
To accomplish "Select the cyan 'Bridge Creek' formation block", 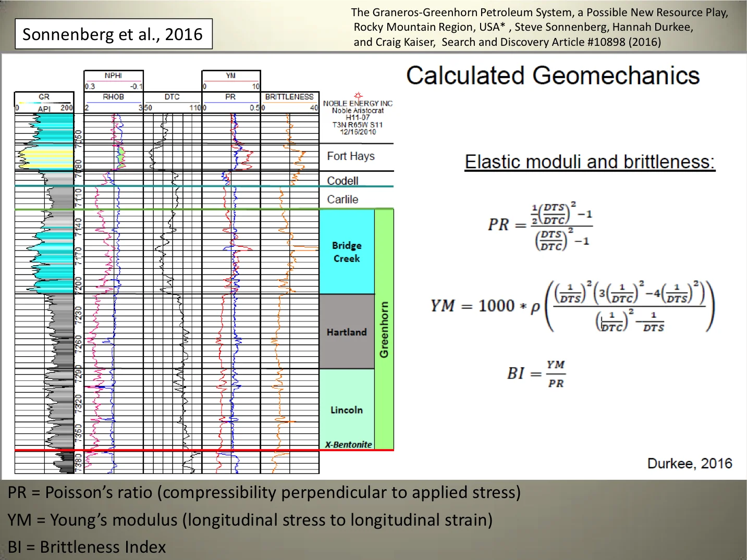I will (347, 252).
